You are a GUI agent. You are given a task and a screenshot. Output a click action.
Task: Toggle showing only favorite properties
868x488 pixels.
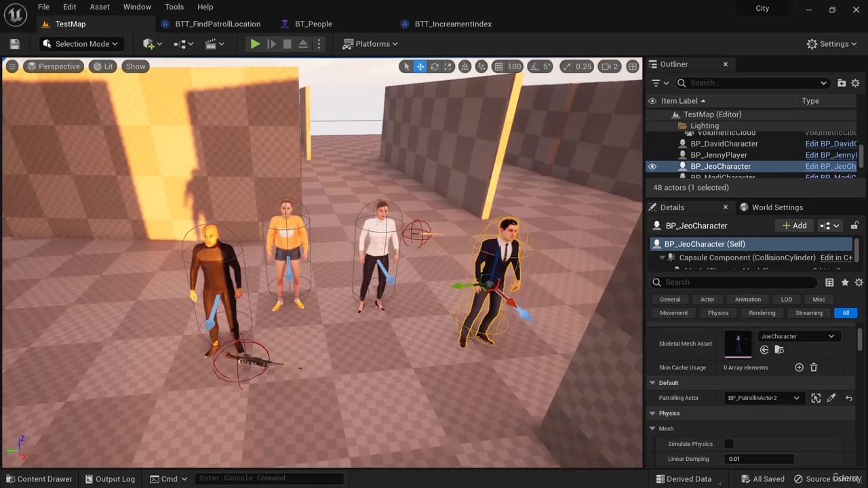pyautogui.click(x=845, y=282)
